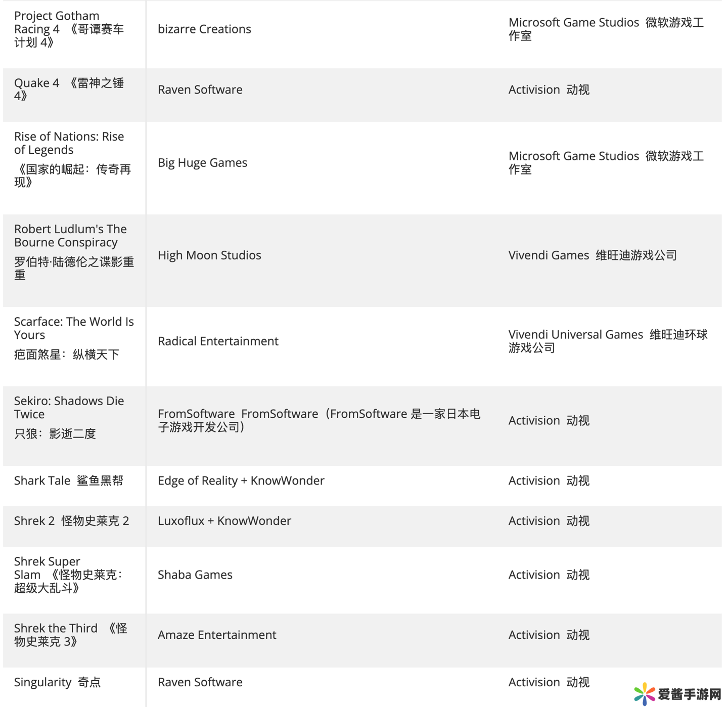Select the Project Gotham Racing 4 title cell

[x=69, y=29]
